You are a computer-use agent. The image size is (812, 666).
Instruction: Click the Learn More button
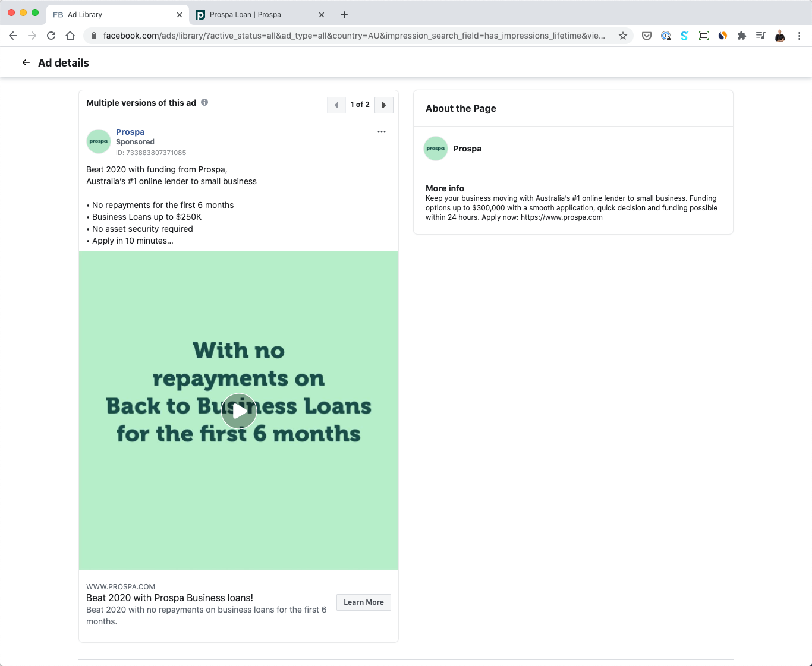(x=364, y=602)
